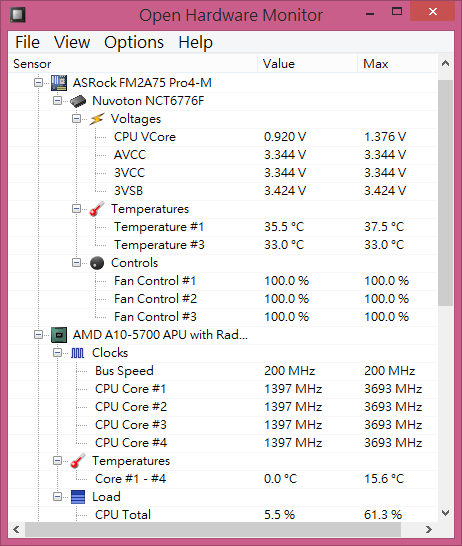Image resolution: width=462 pixels, height=546 pixels.
Task: Click the horizontal scrollbar right arrow
Action: 429,530
